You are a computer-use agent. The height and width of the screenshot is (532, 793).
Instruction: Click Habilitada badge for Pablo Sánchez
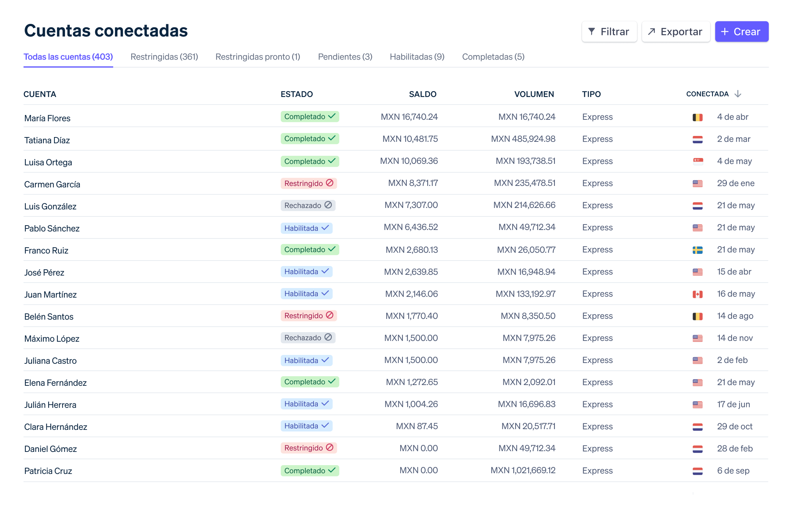(306, 228)
